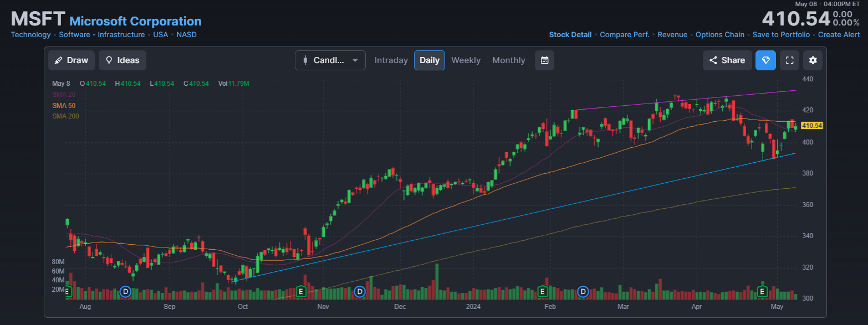Open the Revenue link
This screenshot has height=325, width=868.
point(672,34)
